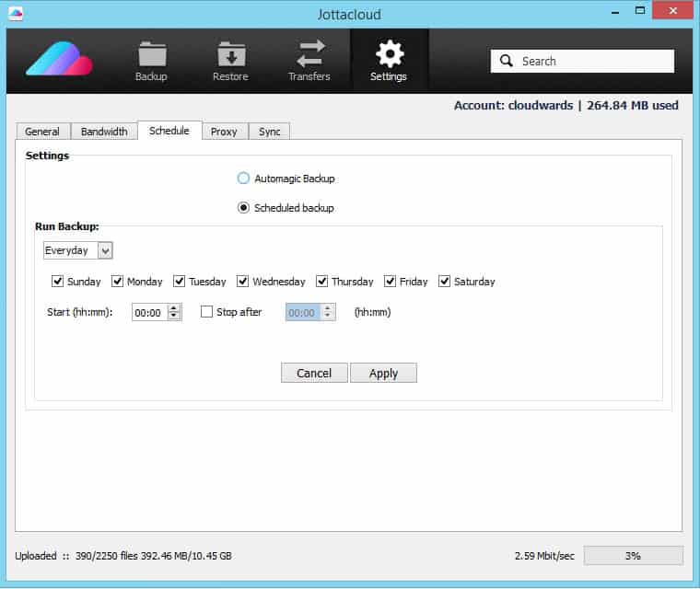Viewport: 700px width, 589px height.
Task: Switch to the General tab
Action: point(43,132)
